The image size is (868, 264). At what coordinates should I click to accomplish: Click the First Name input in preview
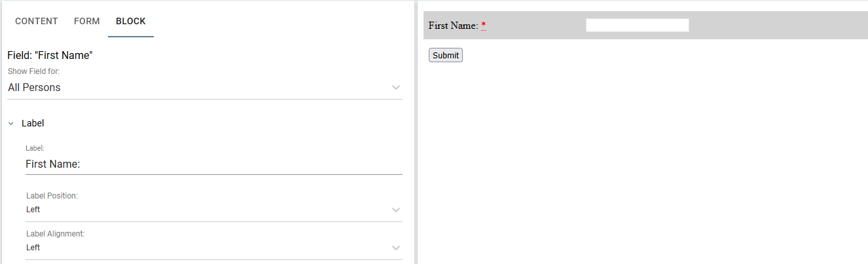[638, 26]
